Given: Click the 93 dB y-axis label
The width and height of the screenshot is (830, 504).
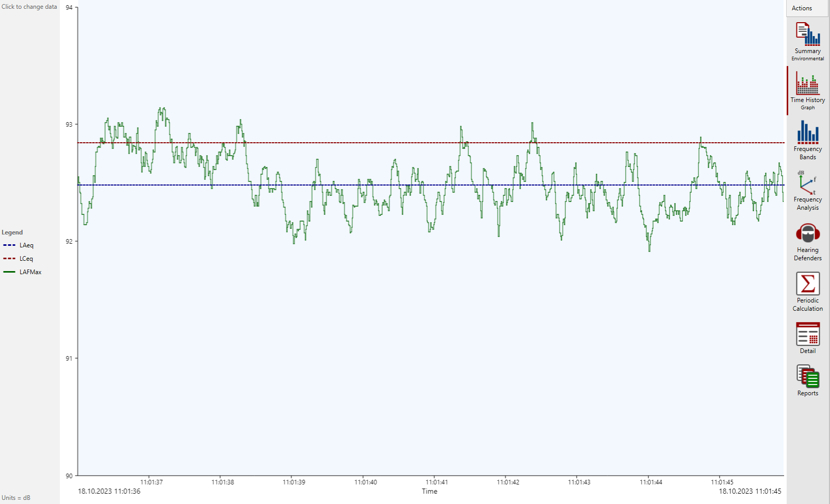Looking at the screenshot, I should [69, 125].
